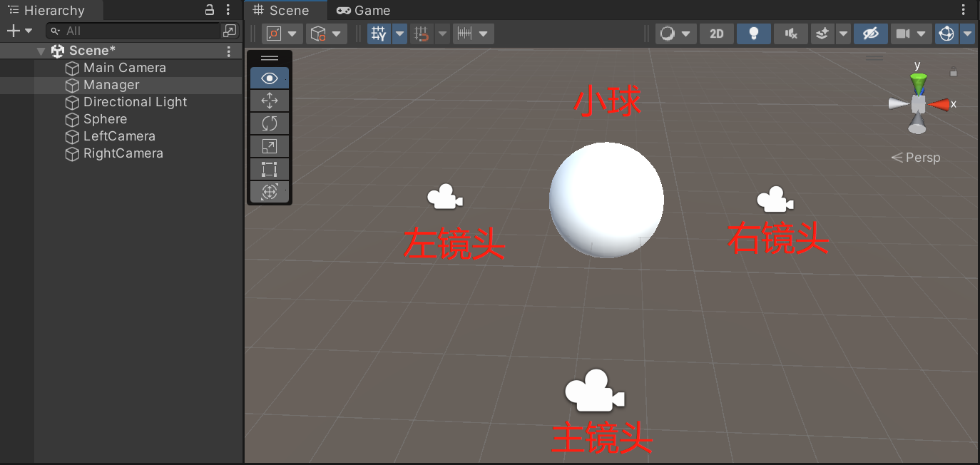This screenshot has height=465, width=980.
Task: Select the Rotate tool in the Scene overlay
Action: click(270, 123)
